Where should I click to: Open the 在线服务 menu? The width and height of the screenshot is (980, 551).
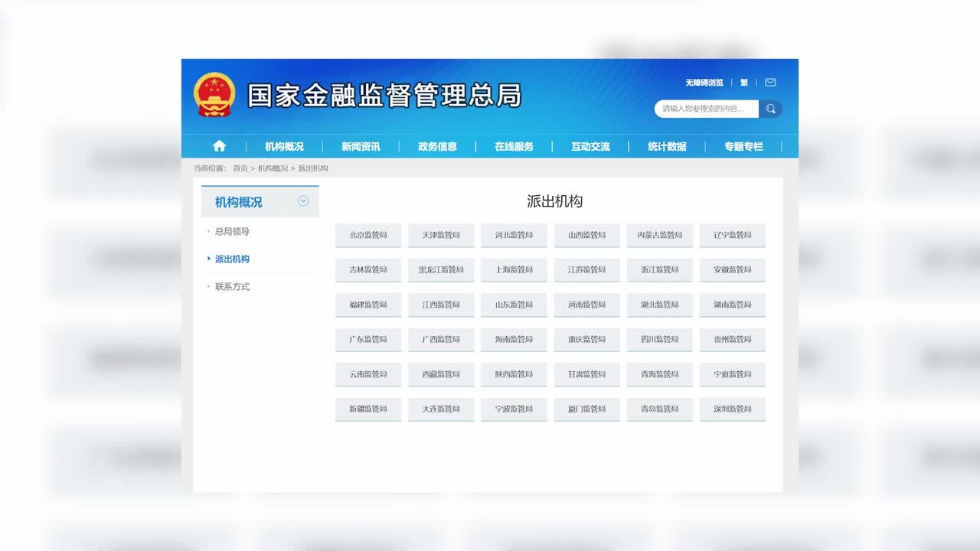pos(514,146)
